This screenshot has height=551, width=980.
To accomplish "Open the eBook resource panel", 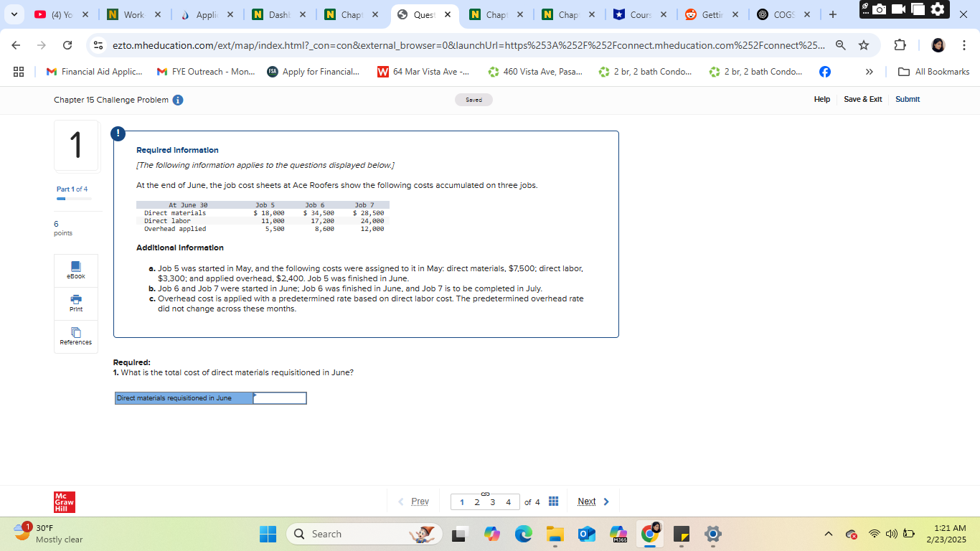I will click(x=75, y=270).
